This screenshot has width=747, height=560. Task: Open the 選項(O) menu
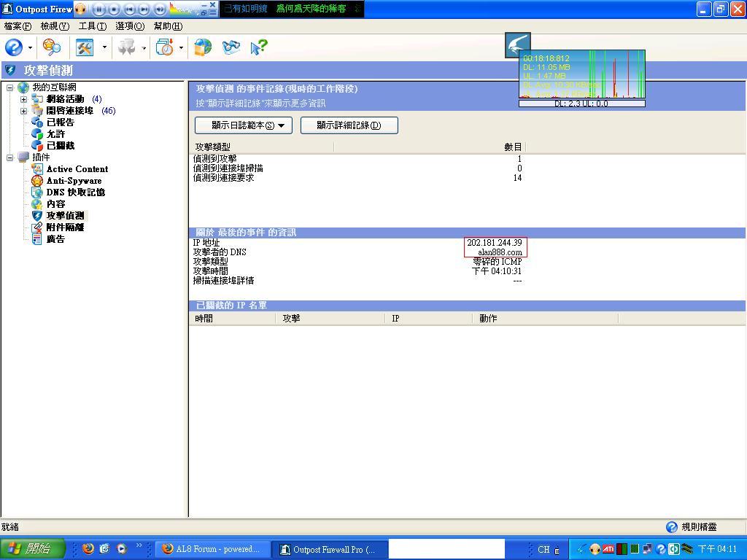pyautogui.click(x=130, y=26)
